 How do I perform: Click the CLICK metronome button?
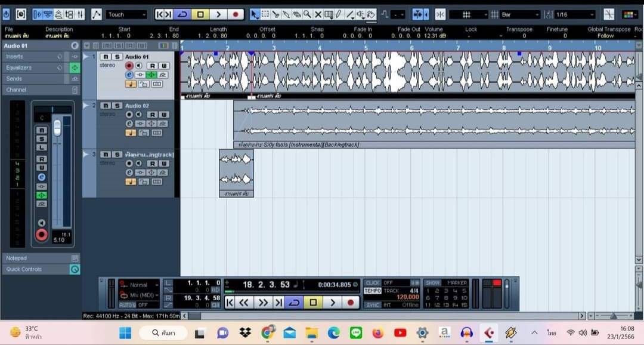372,282
